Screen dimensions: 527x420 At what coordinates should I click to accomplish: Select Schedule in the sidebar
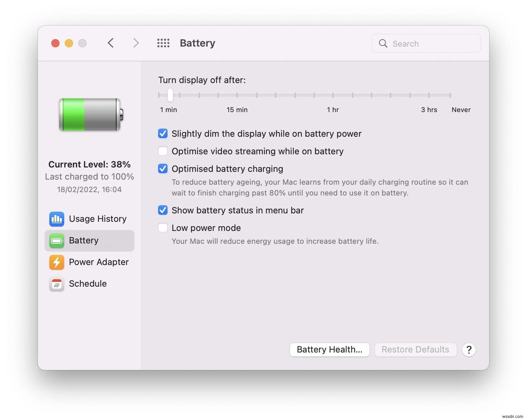[x=87, y=284]
